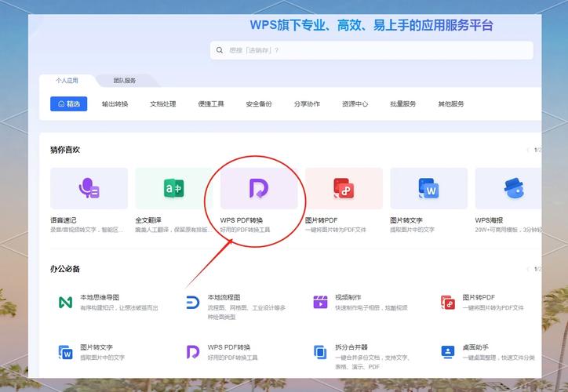568x392 pixels.
Task: Click the 图片转PDF title in 办公必备
Action: [479, 297]
